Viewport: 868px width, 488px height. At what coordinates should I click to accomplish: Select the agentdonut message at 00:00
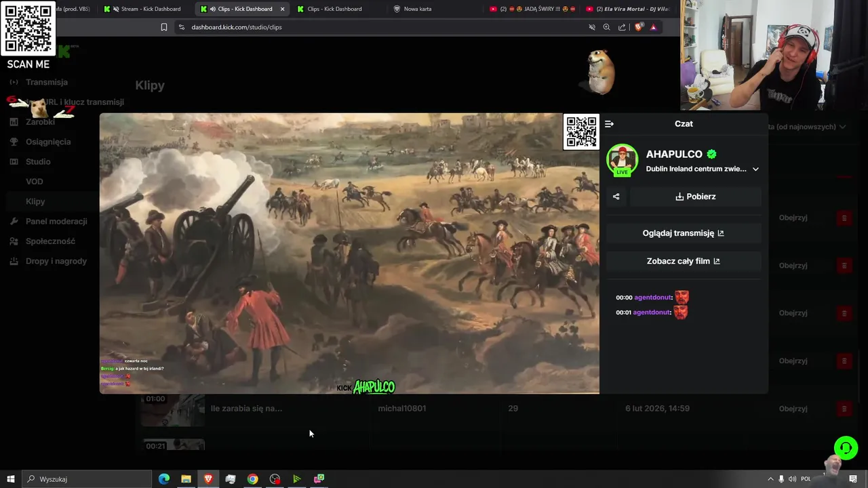(x=652, y=298)
